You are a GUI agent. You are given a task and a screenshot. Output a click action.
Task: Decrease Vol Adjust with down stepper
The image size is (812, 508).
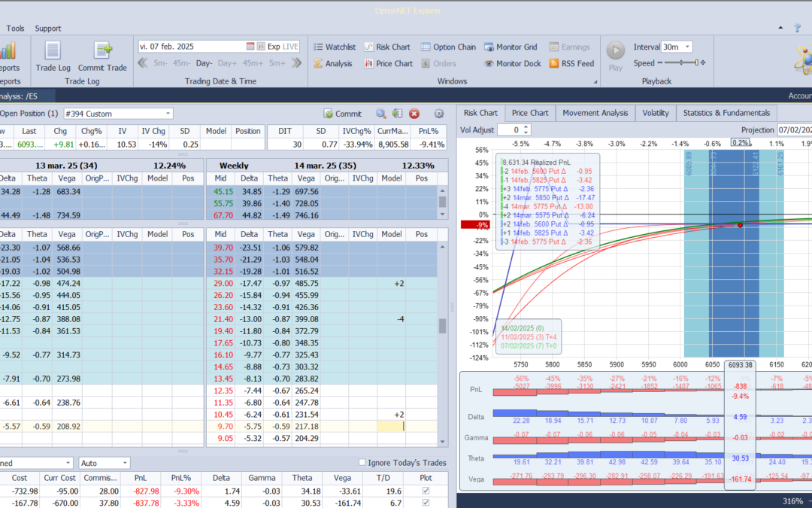(526, 132)
